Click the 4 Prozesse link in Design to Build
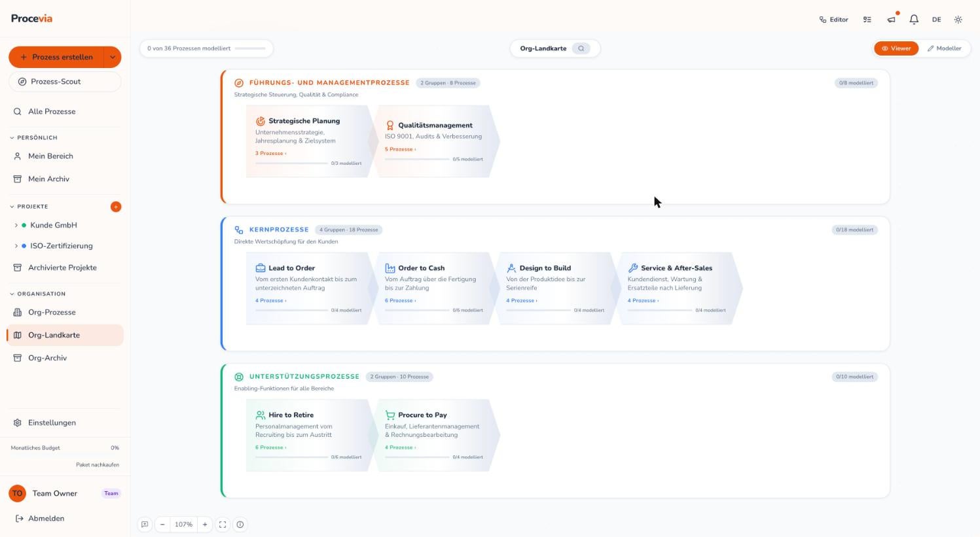 tap(522, 301)
